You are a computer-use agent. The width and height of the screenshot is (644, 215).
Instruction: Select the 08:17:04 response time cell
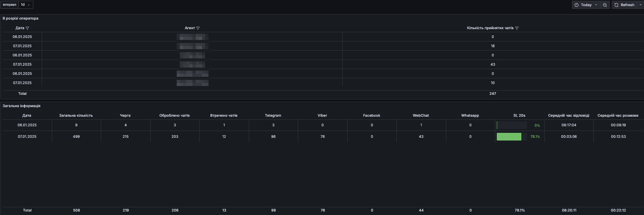point(569,125)
